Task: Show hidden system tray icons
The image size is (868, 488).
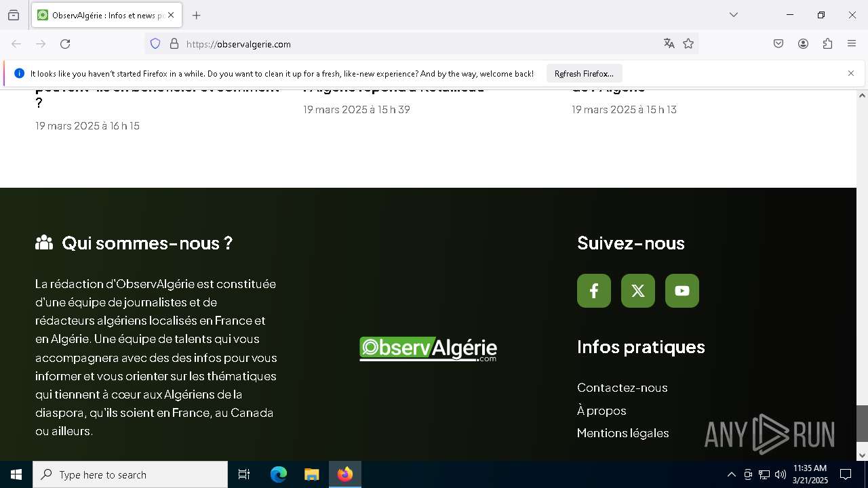Action: click(x=731, y=474)
